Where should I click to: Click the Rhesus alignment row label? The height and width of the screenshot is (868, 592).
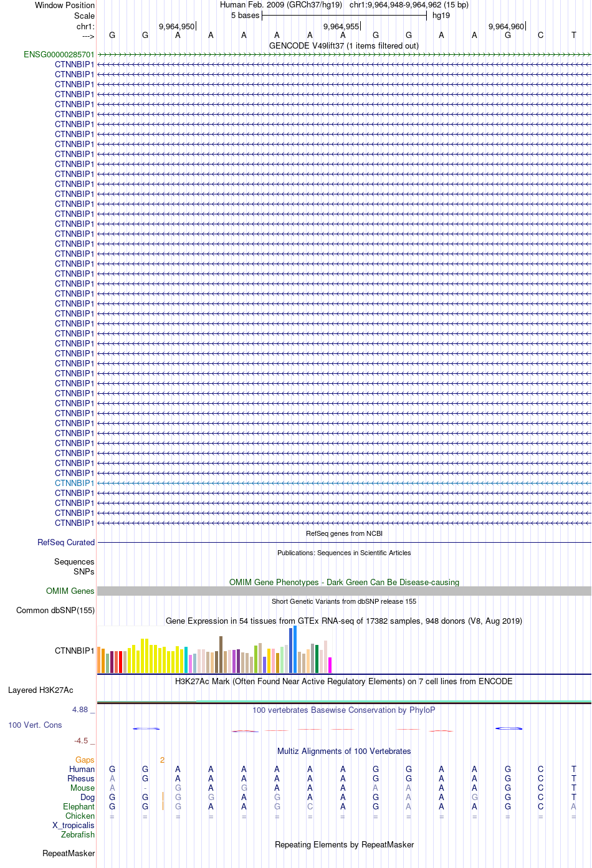pos(81,778)
